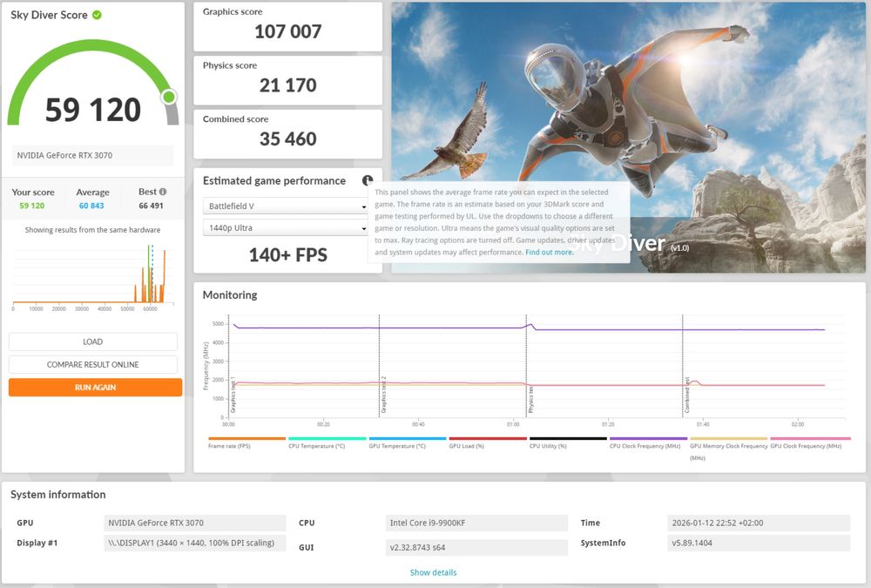The height and width of the screenshot is (588, 871).
Task: Click the GUI version v2.32.8743 s64
Action: click(476, 547)
